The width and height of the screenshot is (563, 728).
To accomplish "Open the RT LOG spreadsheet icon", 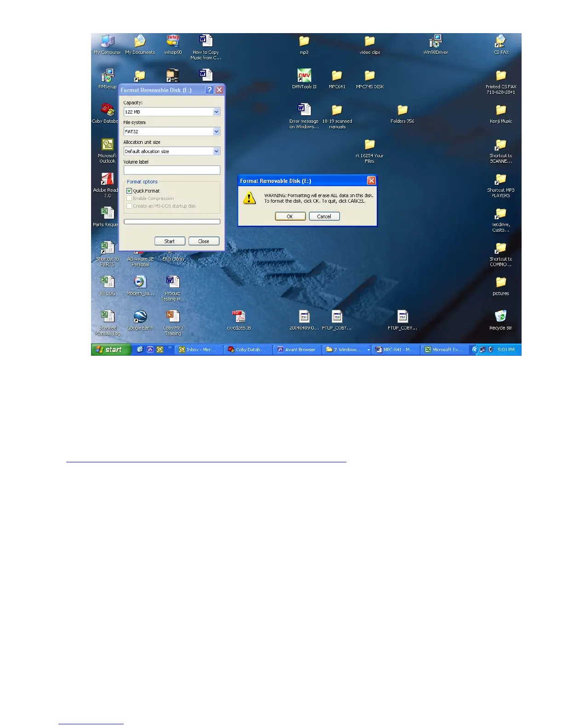I will pyautogui.click(x=107, y=286).
